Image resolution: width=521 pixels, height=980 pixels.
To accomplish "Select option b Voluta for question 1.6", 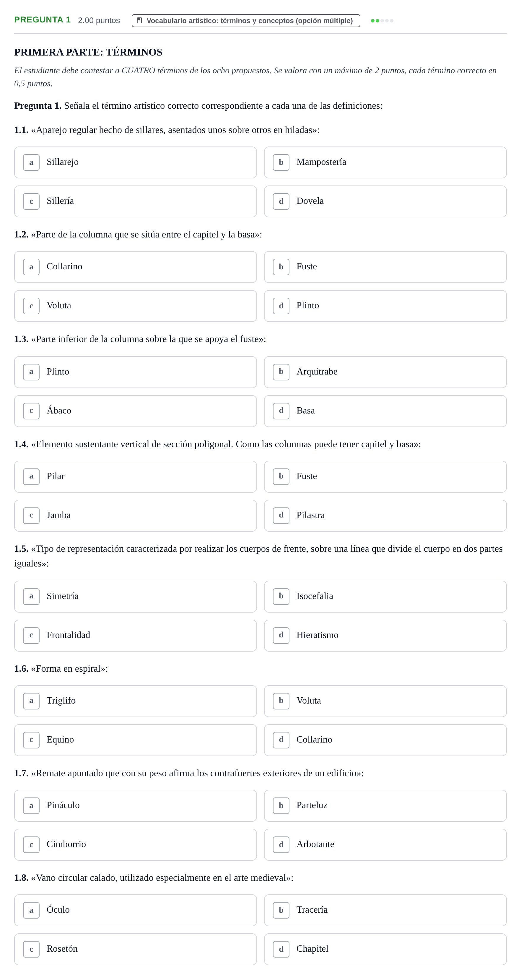I will tap(385, 701).
